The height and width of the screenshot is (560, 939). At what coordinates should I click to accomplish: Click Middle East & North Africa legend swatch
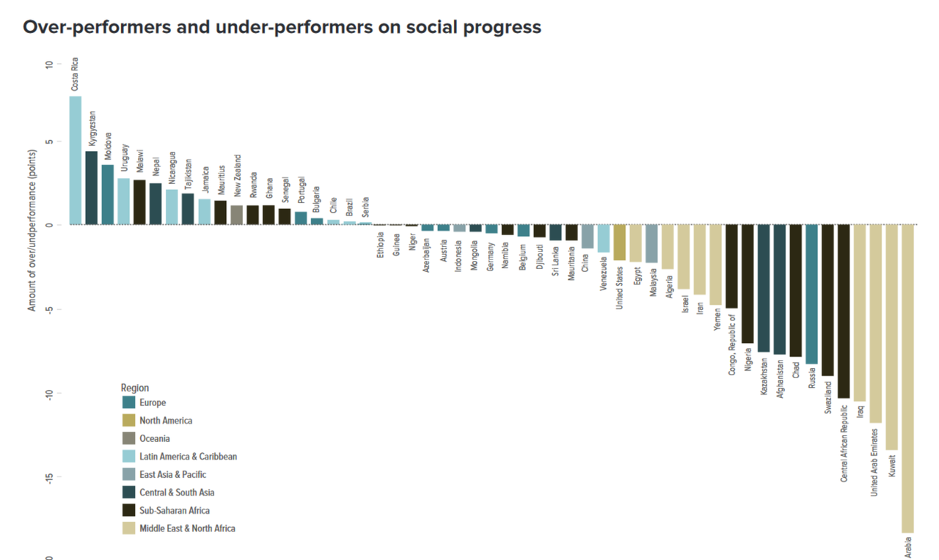pos(129,528)
